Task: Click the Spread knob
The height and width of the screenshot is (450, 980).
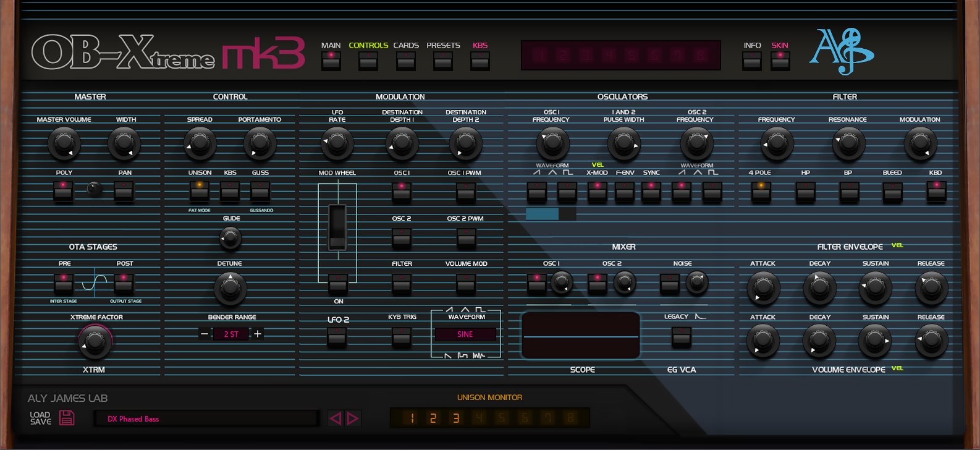Action: coord(200,143)
